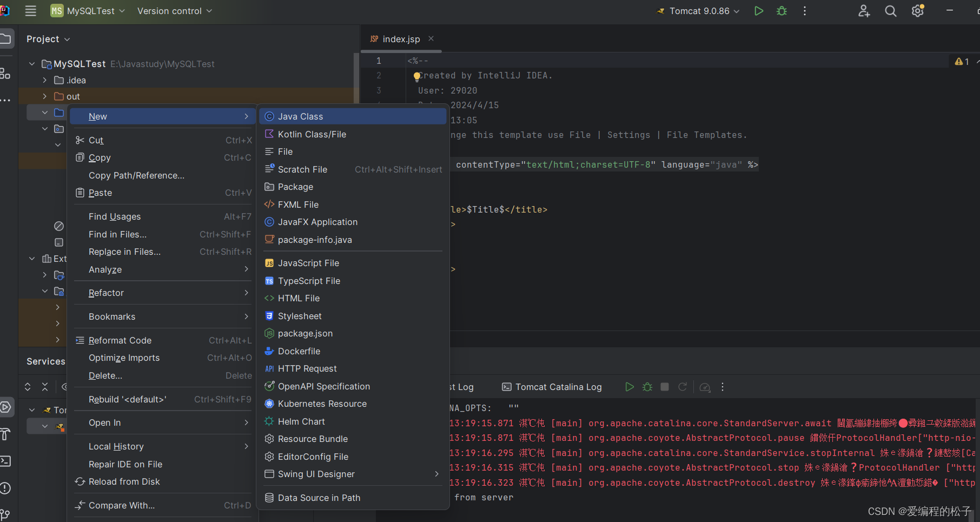
Task: Run the Tomcat 9.0.86 configuration
Action: pyautogui.click(x=759, y=11)
